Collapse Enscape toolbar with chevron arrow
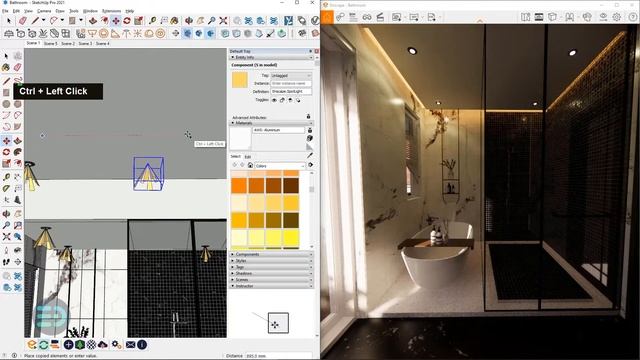This screenshot has width=640, height=360. (x=480, y=20)
